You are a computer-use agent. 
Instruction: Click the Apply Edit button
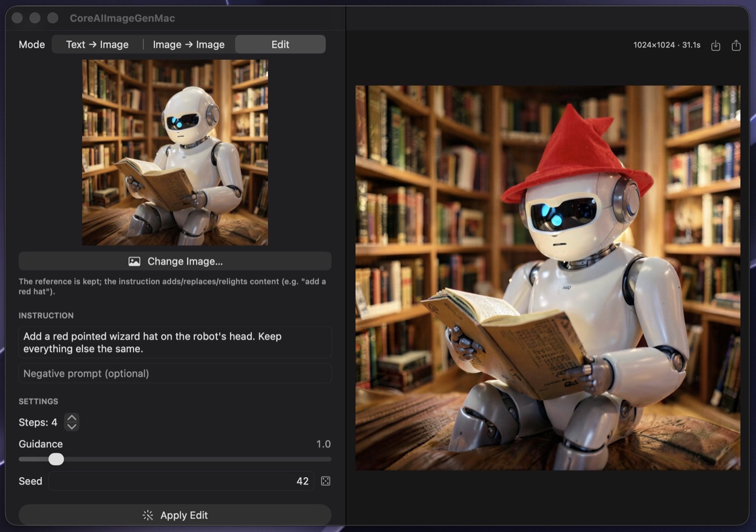point(175,515)
